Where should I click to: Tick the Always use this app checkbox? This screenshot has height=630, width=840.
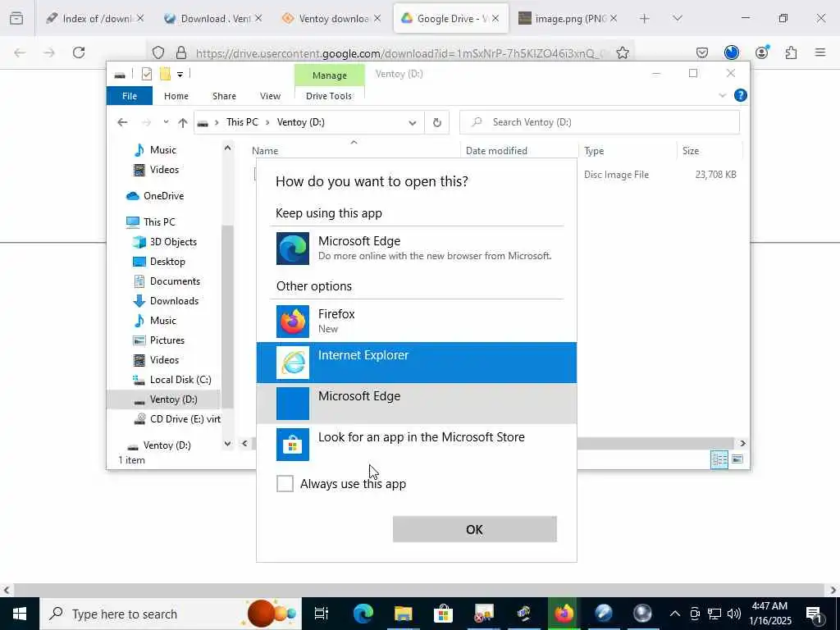(x=285, y=483)
